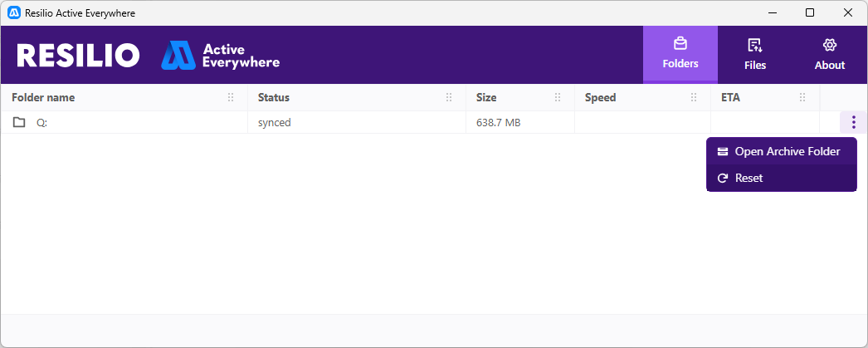Click the circular arrow Reset icon
868x348 pixels.
723,179
